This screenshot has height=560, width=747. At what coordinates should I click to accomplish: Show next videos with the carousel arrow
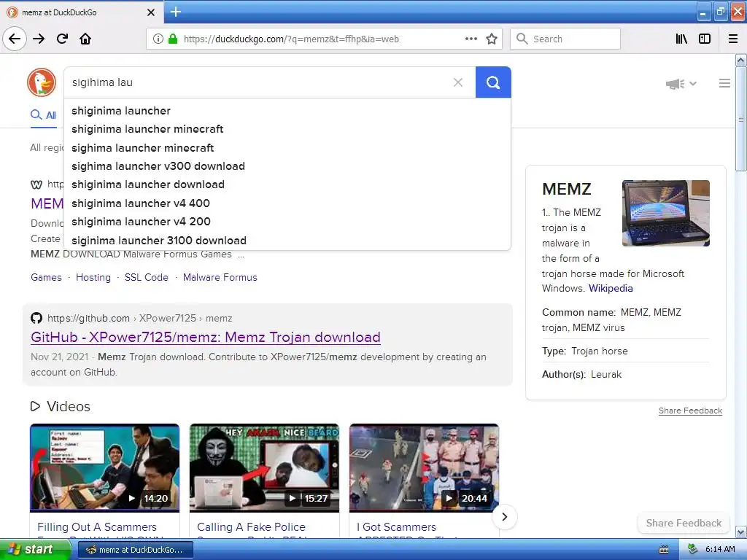pos(505,517)
